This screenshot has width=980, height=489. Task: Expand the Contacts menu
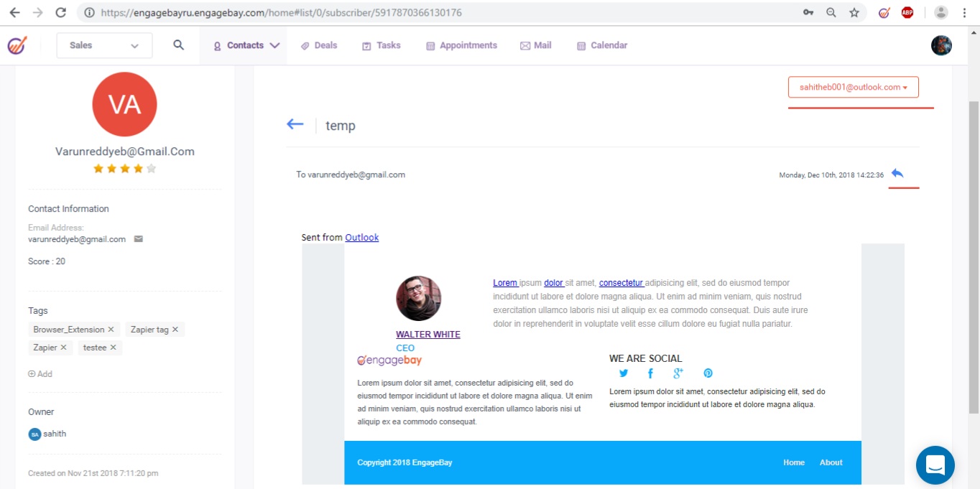click(x=246, y=45)
